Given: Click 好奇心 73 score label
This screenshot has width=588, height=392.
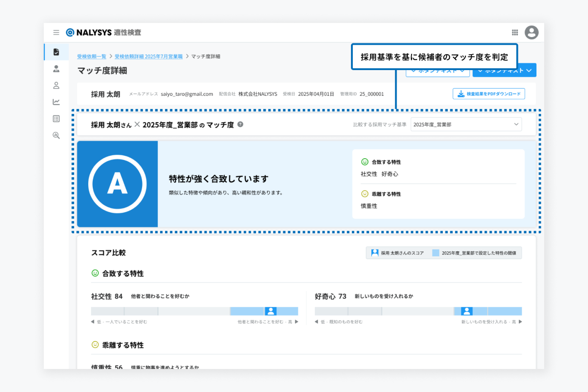Looking at the screenshot, I should click(x=331, y=297).
